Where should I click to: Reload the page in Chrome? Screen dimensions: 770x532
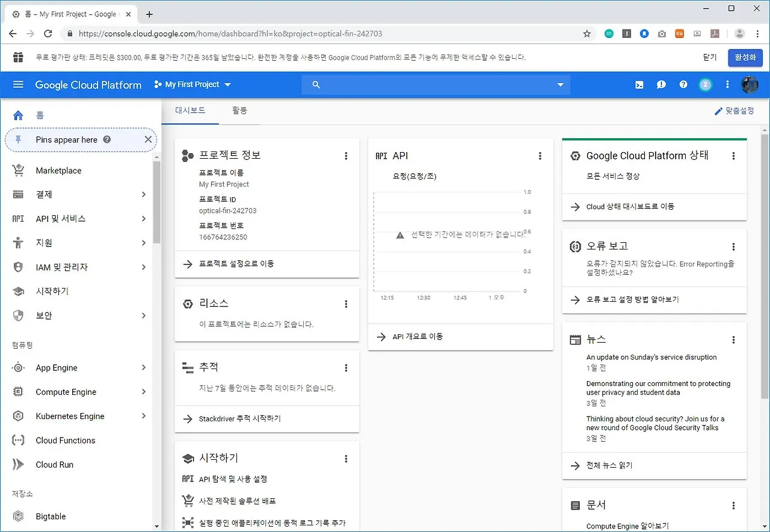[48, 34]
